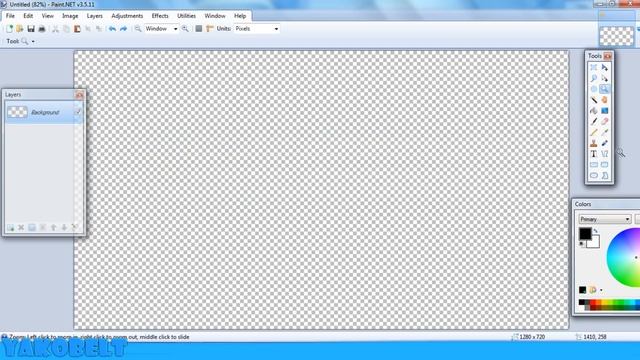Click the Copy icon in the toolbar
The width and height of the screenshot is (640, 360).
[66, 29]
